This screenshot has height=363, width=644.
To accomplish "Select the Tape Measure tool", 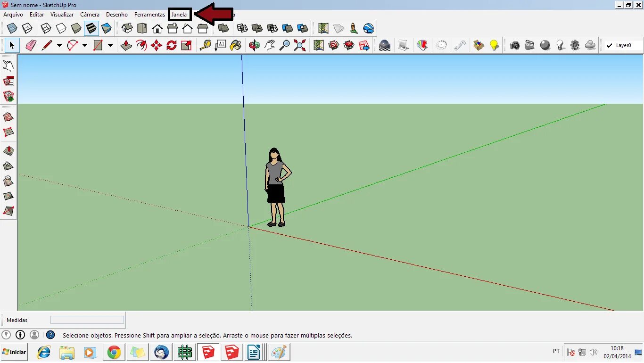I will tap(205, 45).
